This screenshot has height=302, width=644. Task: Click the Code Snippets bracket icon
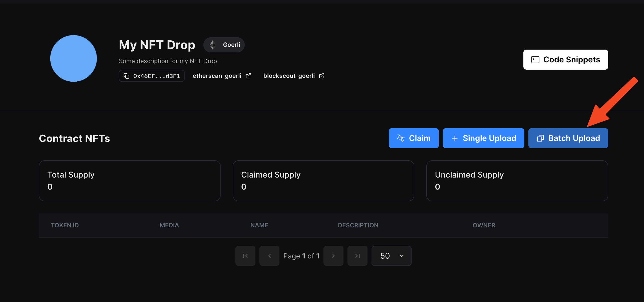[x=535, y=59]
